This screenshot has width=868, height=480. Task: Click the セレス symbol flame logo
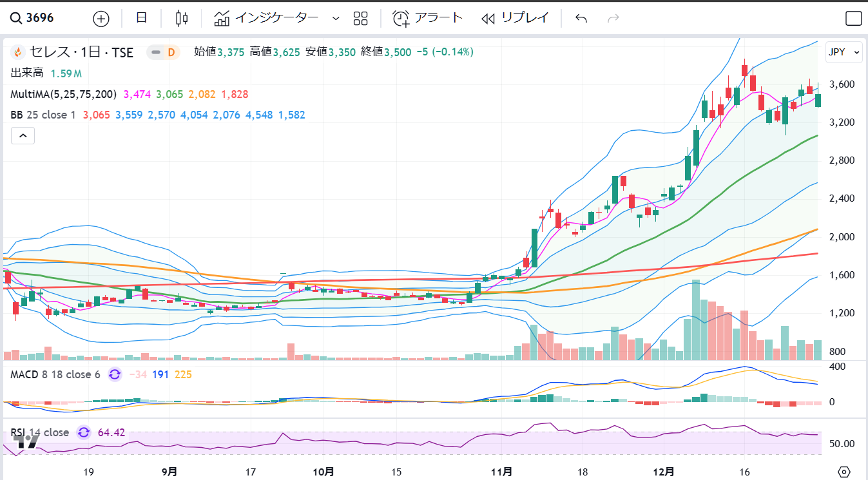pyautogui.click(x=18, y=52)
